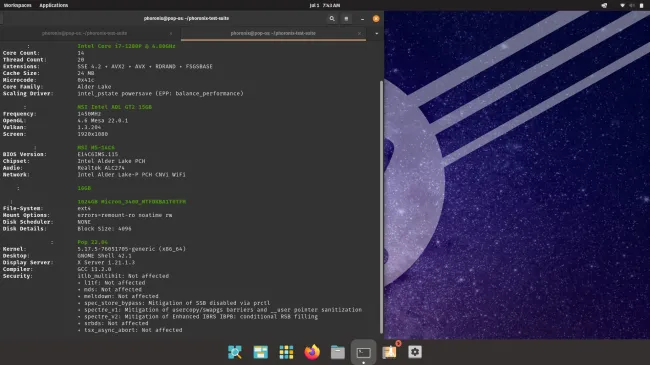Click the 'GNOME Shell 42.1' desktop value

tap(104, 256)
